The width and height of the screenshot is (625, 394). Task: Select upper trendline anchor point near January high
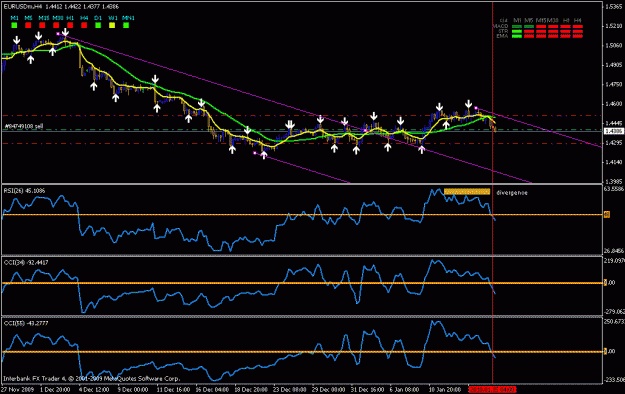tap(476, 108)
